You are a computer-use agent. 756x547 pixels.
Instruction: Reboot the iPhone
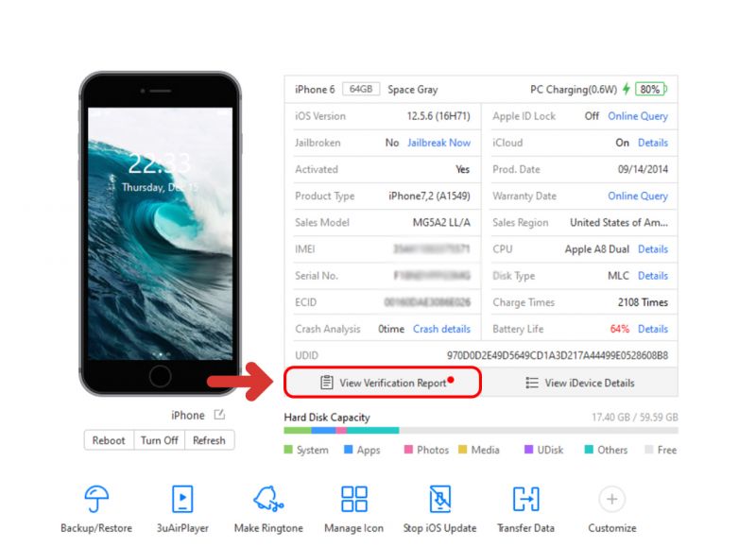pyautogui.click(x=109, y=440)
